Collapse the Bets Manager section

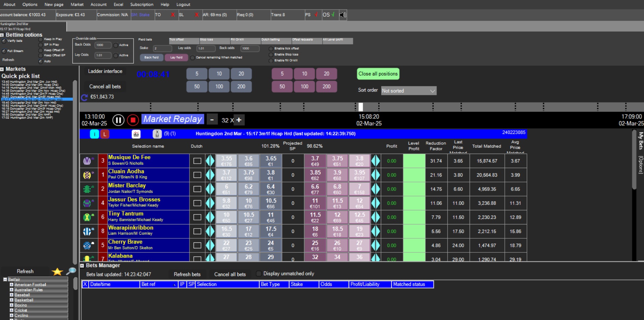[82, 265]
